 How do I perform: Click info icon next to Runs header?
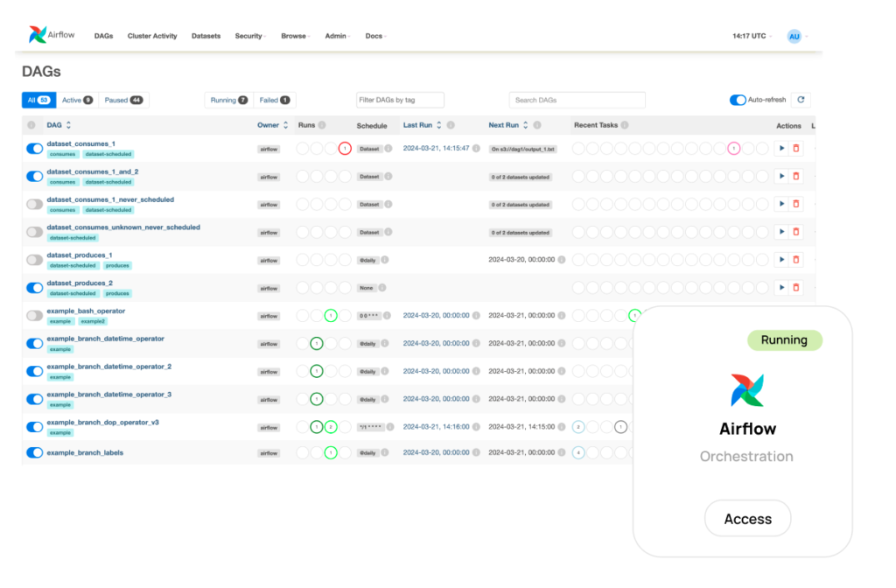322,125
